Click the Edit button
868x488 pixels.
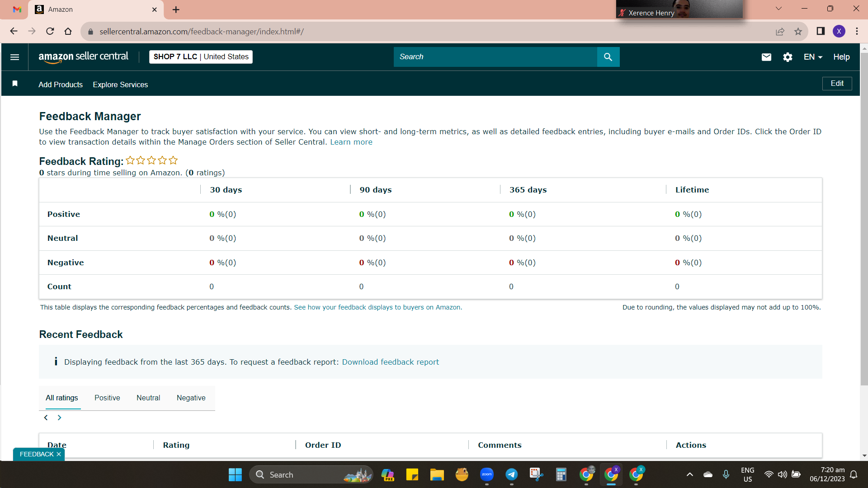837,83
